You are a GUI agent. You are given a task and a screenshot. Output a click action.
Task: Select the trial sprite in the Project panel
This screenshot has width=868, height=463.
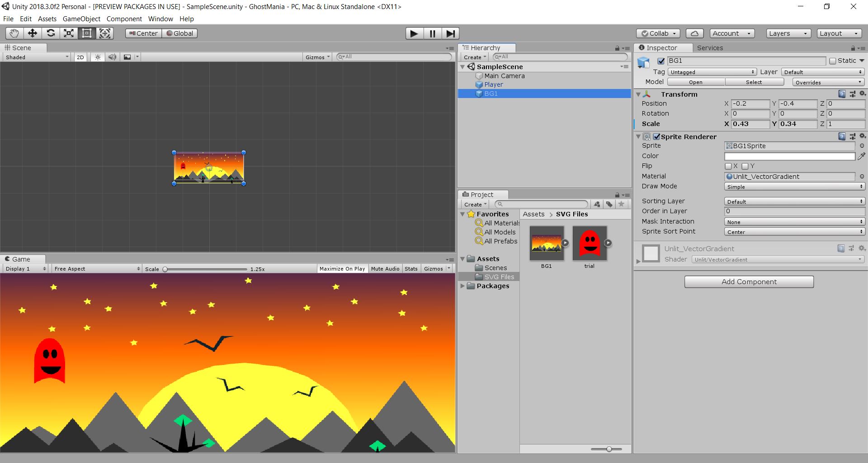(x=589, y=244)
